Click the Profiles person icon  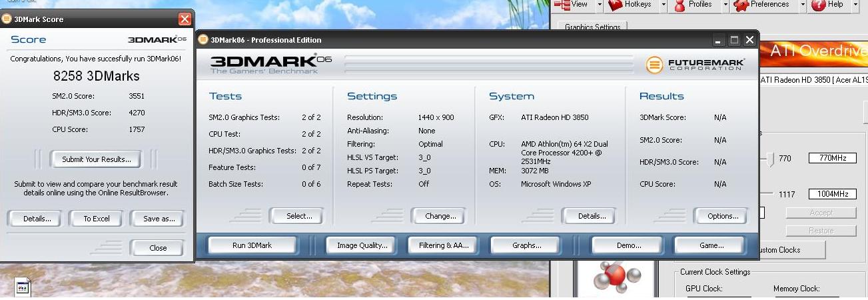point(679,5)
